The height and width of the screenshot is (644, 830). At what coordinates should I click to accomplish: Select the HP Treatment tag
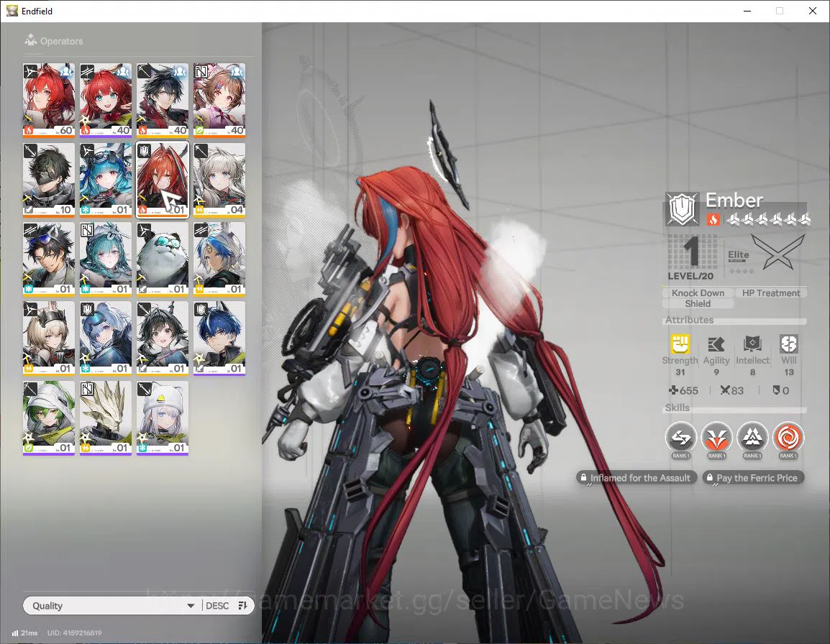coord(771,293)
